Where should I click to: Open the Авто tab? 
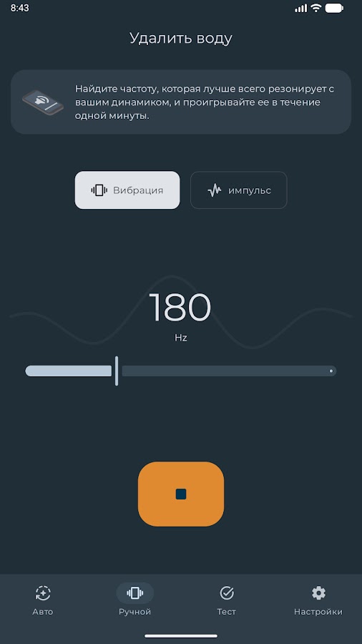tap(43, 600)
